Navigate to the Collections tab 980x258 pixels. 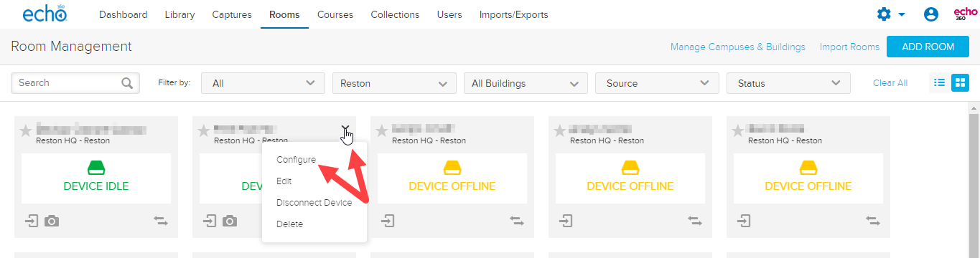click(x=395, y=14)
